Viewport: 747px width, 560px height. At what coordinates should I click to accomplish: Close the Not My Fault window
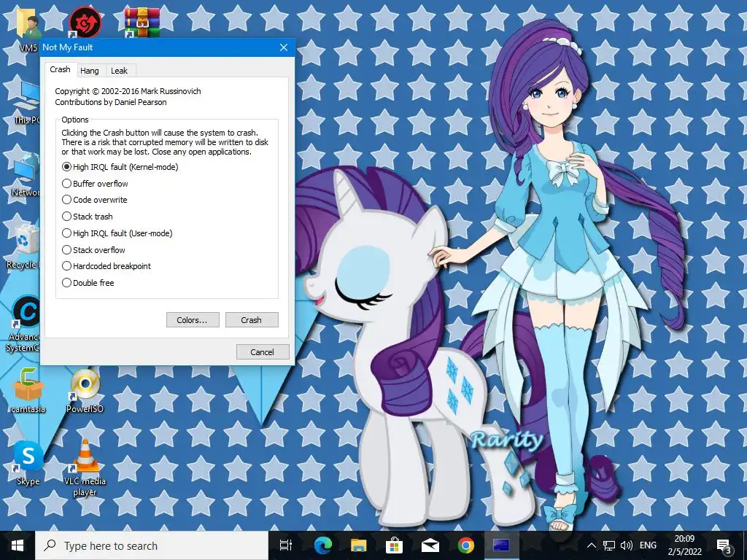click(284, 47)
